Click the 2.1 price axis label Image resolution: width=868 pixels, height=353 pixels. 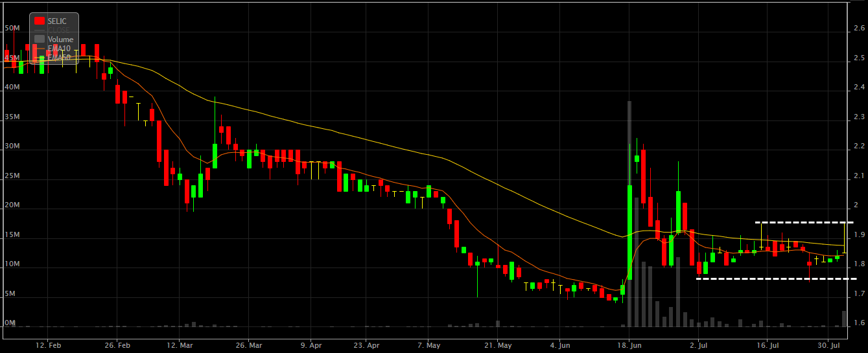(x=860, y=176)
